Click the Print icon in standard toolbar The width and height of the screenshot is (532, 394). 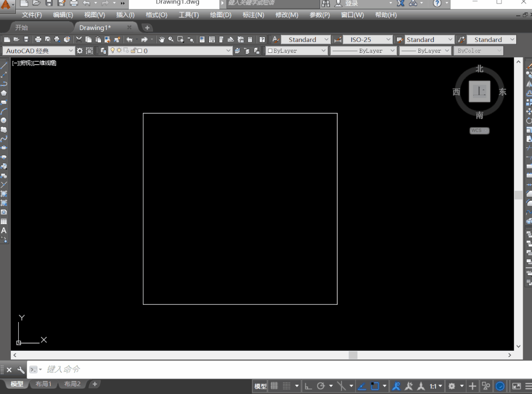pos(38,40)
